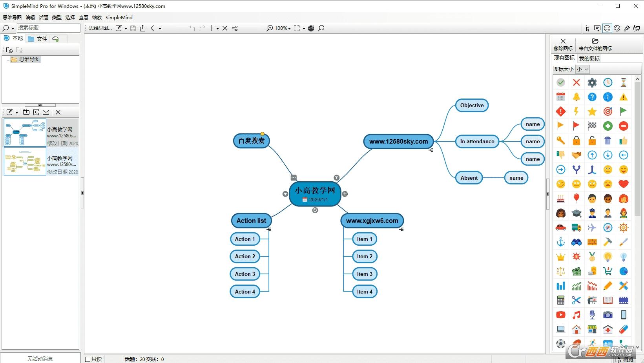
Task: Collapse the left sidebar with the arrow handle
Action: 82,193
